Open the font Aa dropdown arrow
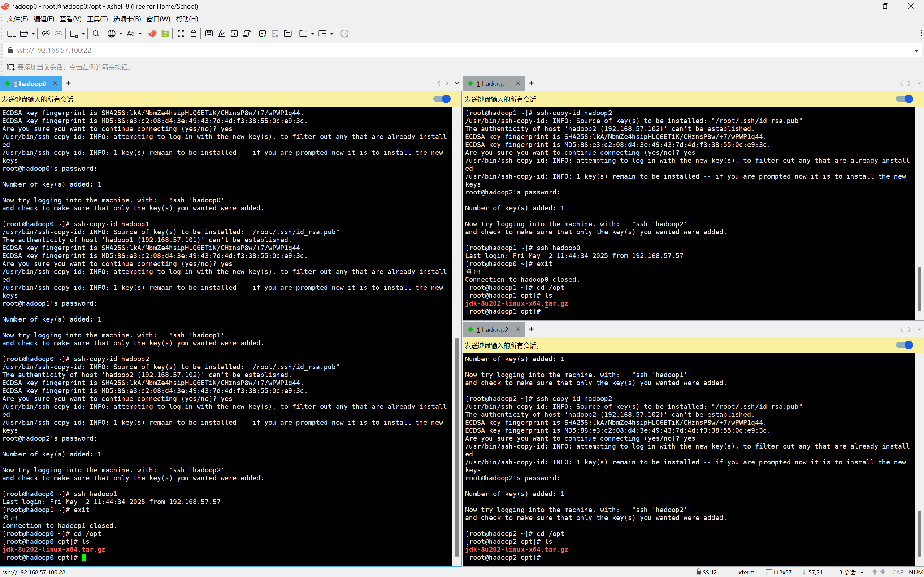Screen dimensions: 924x577 [140, 34]
